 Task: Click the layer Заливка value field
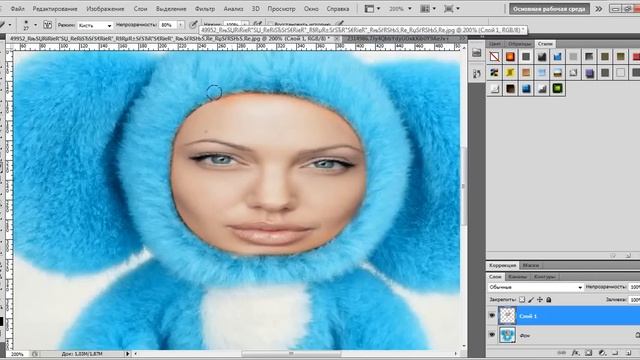(x=634, y=300)
